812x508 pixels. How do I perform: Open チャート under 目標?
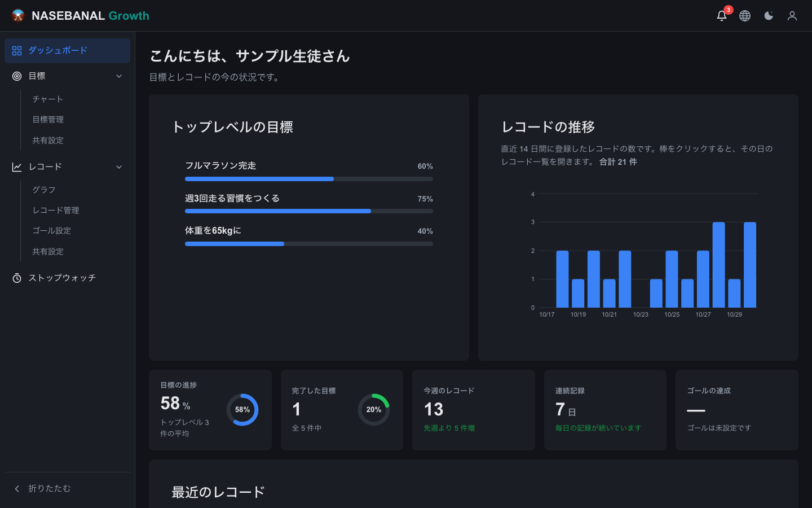coord(48,99)
